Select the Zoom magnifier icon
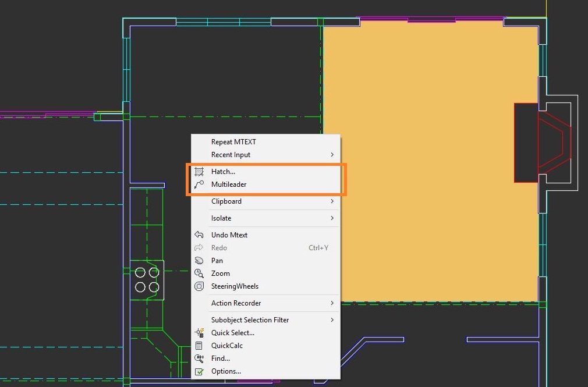 tap(199, 274)
